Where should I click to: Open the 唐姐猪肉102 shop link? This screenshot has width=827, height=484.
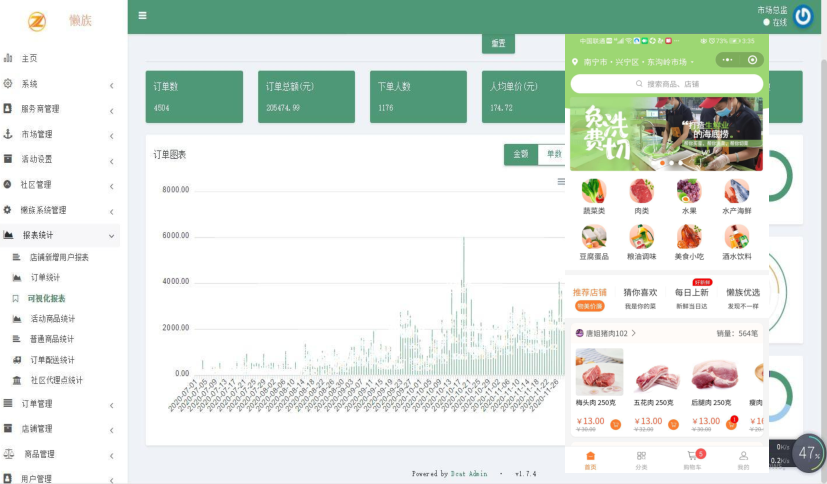pos(607,333)
